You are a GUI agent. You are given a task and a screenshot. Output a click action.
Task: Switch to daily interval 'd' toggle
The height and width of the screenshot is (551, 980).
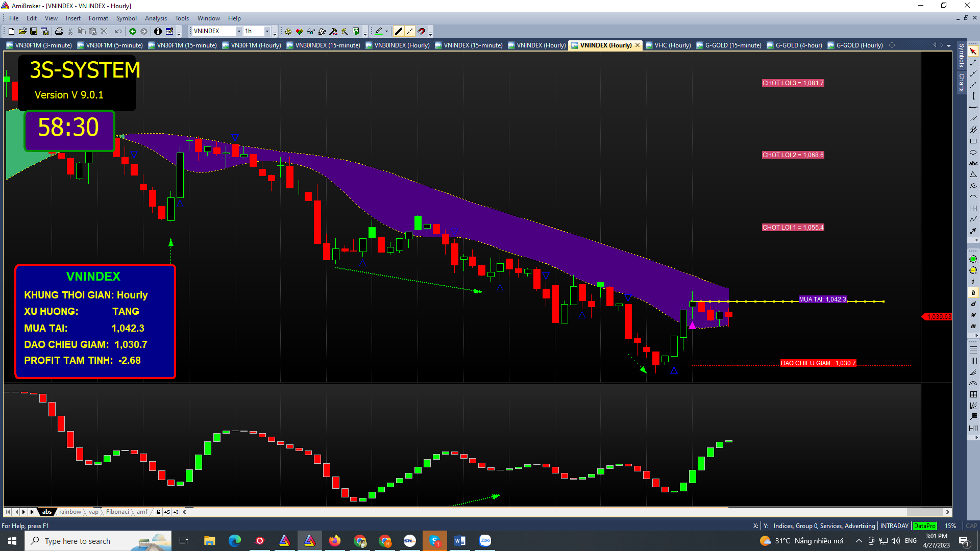[973, 304]
